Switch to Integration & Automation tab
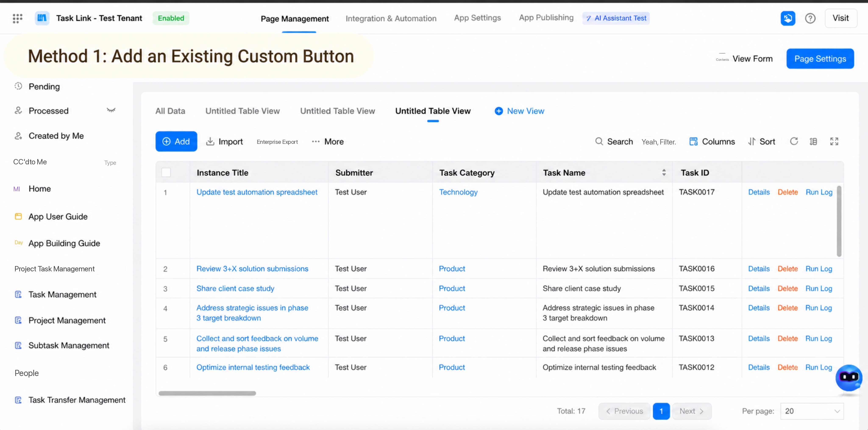Image resolution: width=868 pixels, height=430 pixels. point(391,18)
